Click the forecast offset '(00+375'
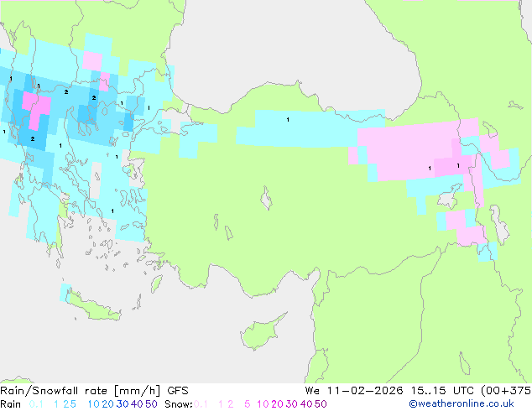 506,391
